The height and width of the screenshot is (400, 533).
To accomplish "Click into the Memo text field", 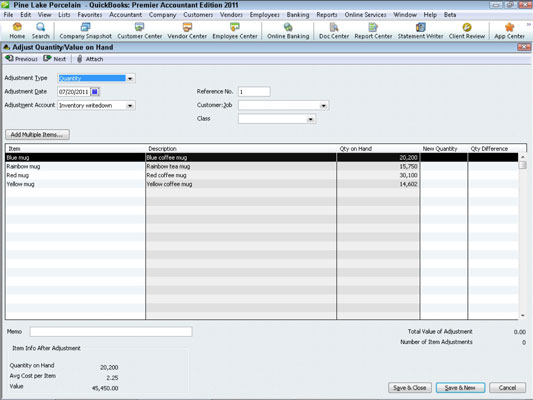I will 111,332.
